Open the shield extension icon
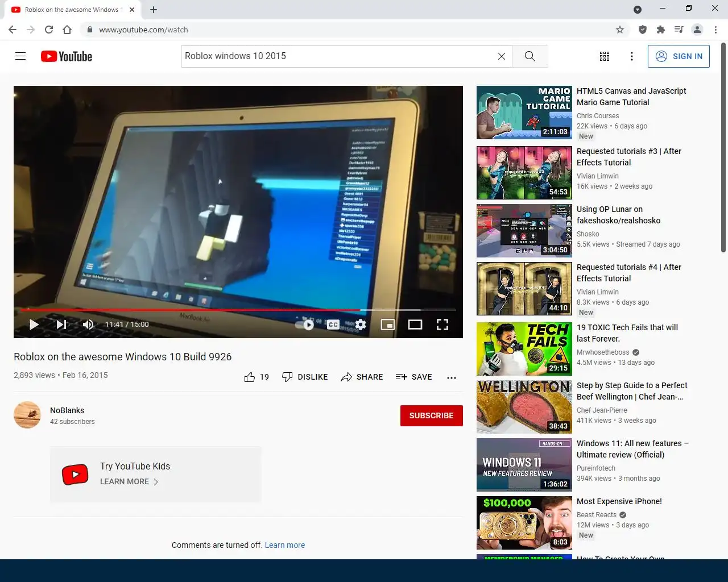The image size is (728, 582). (x=643, y=30)
